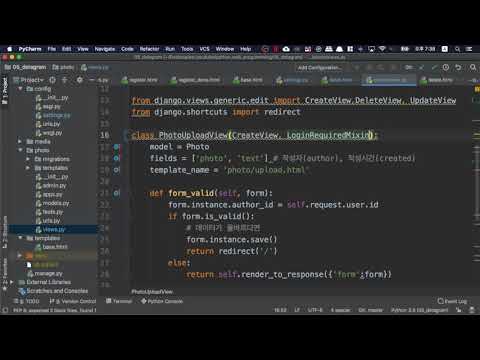
Task: Collapse the config folder
Action: (x=20, y=89)
